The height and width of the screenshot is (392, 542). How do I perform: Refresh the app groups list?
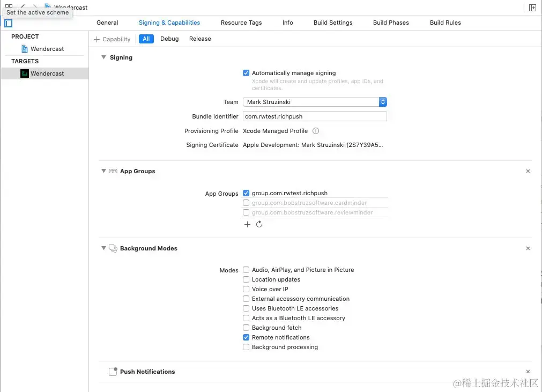[x=259, y=224]
